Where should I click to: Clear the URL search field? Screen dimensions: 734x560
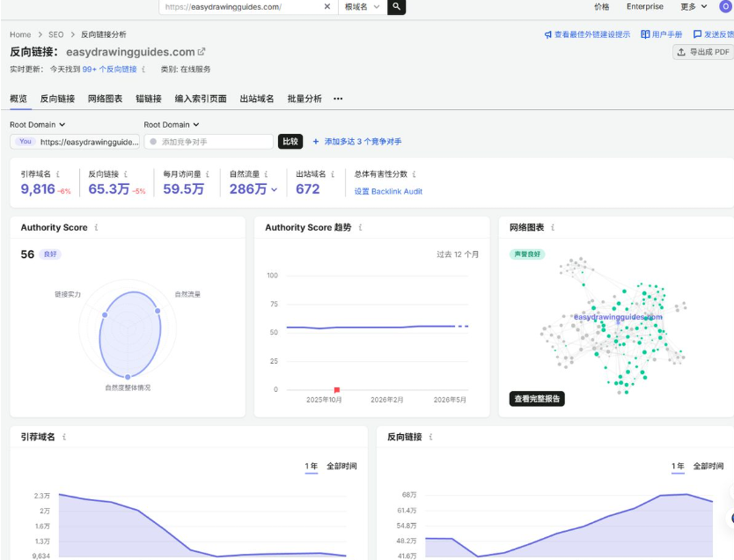(327, 6)
